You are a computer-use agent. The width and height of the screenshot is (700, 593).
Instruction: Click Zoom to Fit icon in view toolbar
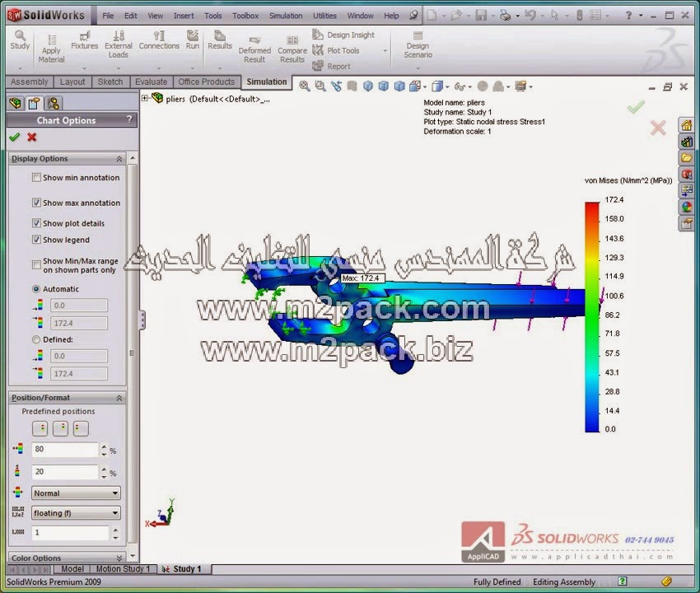click(x=305, y=86)
